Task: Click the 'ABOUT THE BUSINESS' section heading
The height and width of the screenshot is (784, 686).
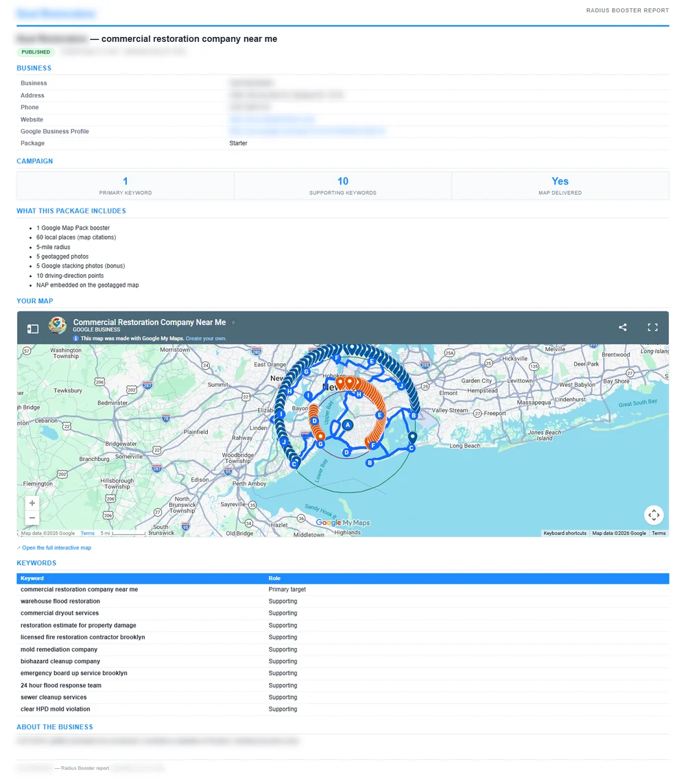Action: coord(55,728)
